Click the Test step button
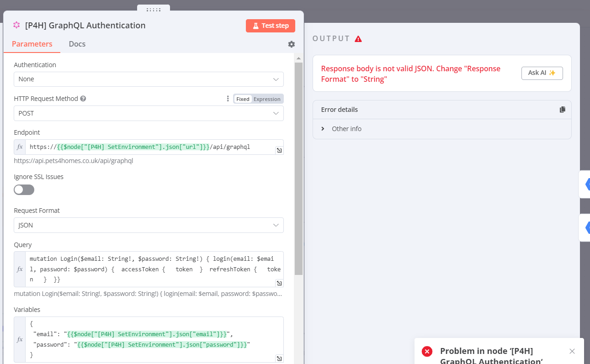The width and height of the screenshot is (590, 364). (271, 26)
